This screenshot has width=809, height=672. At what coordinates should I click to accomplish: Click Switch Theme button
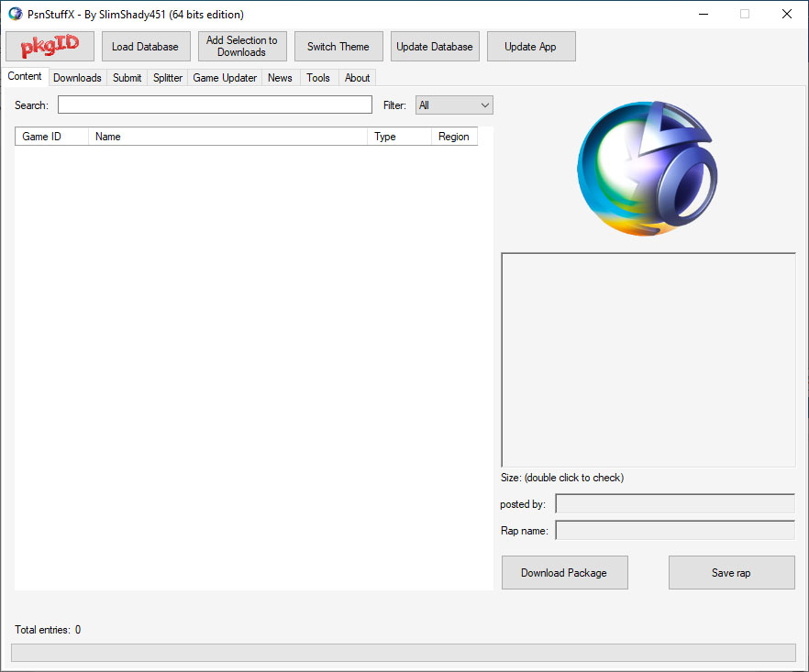tap(338, 47)
